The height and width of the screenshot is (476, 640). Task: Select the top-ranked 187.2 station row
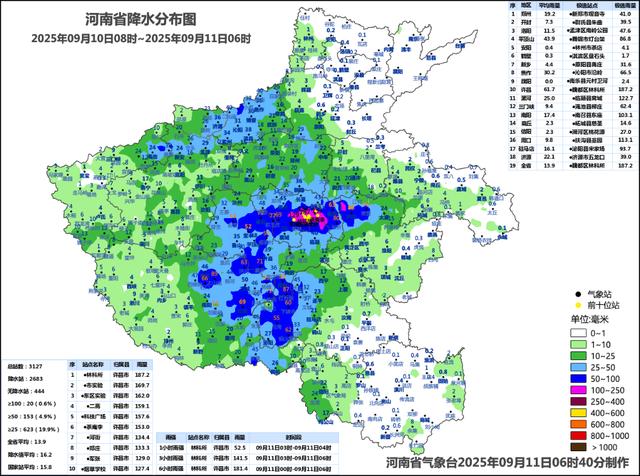click(110, 375)
